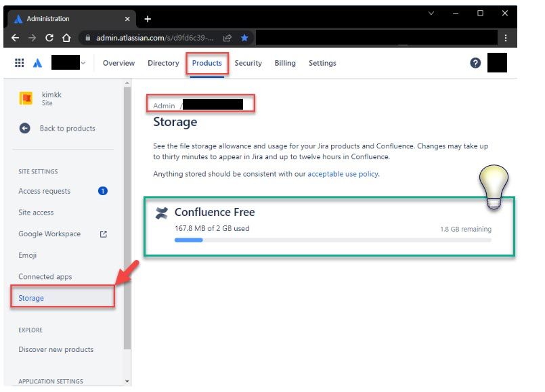Click the Back to products link

(68, 128)
